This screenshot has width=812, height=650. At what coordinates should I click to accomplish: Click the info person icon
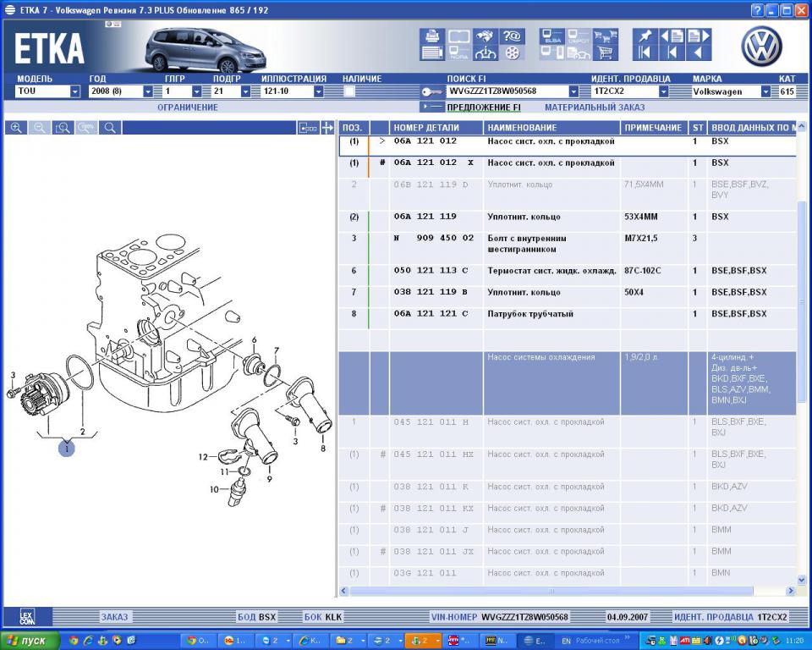coord(486,52)
